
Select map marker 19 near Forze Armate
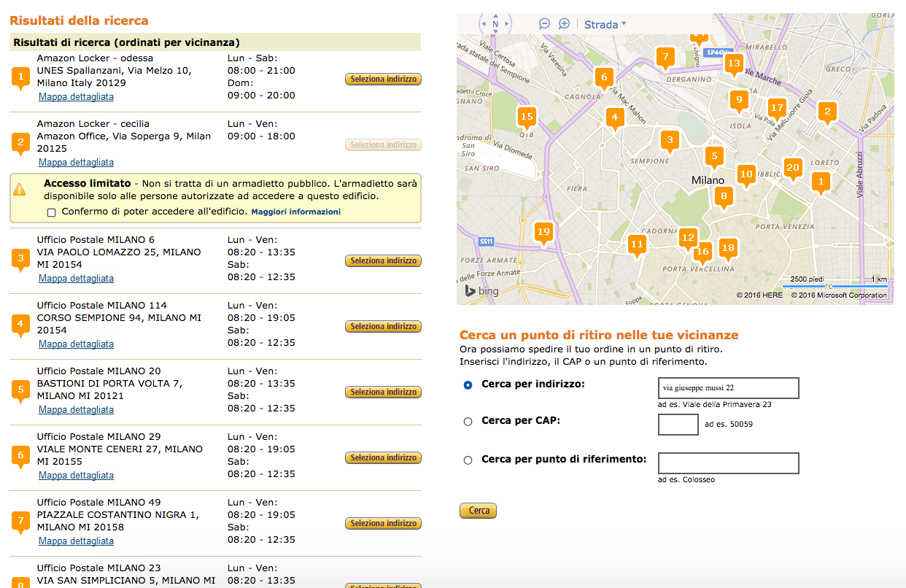pos(544,232)
